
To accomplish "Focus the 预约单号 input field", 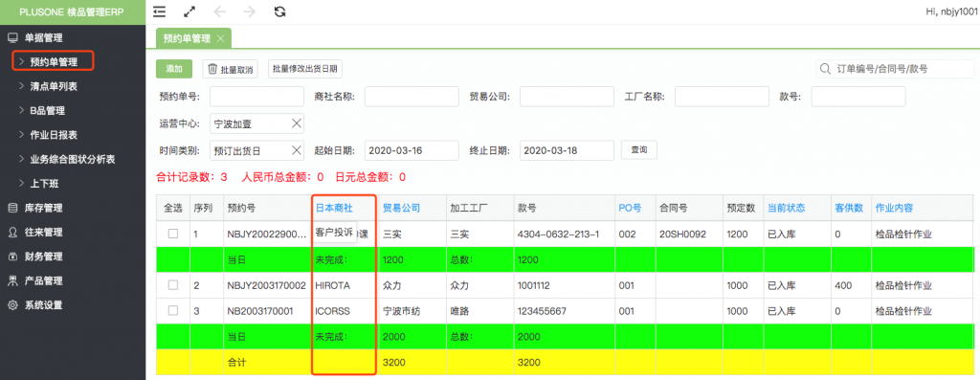I will (x=256, y=97).
